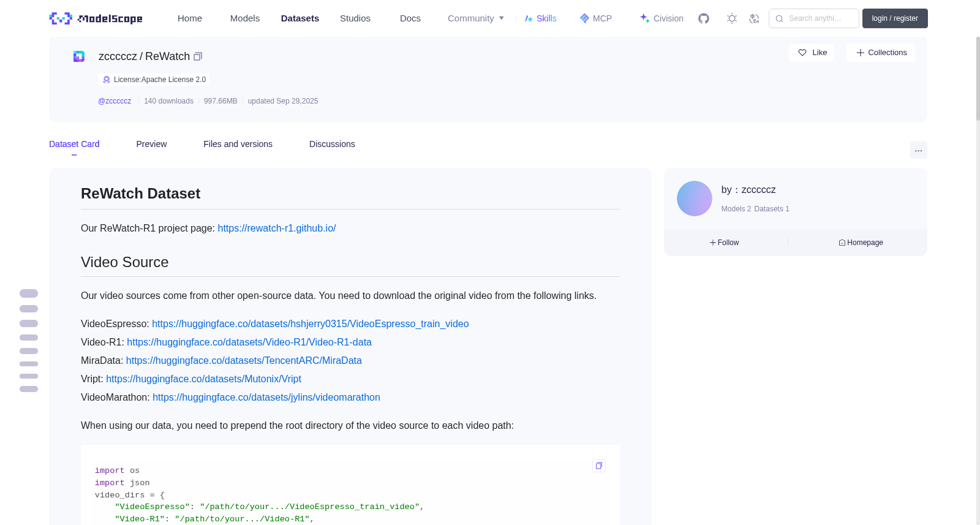Switch to the Preview tab
The height and width of the screenshot is (525, 980).
click(x=151, y=144)
